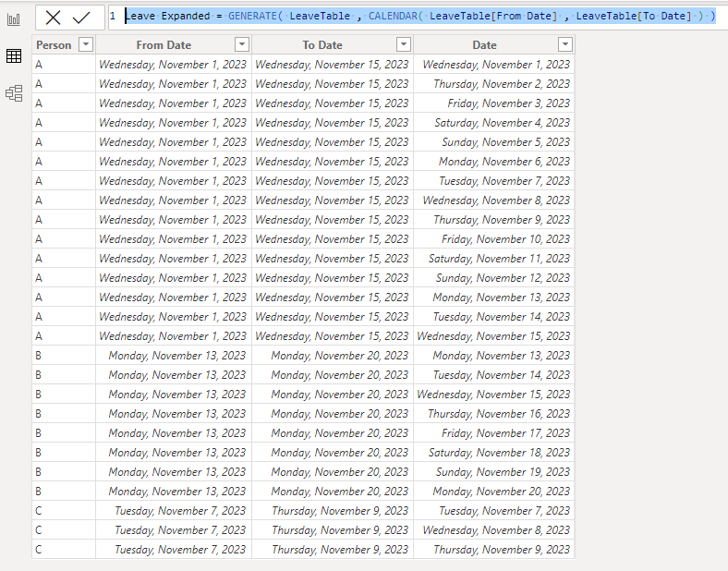The image size is (728, 571).
Task: Click Person cell of row dated Friday, November 3
Action: coord(64,103)
